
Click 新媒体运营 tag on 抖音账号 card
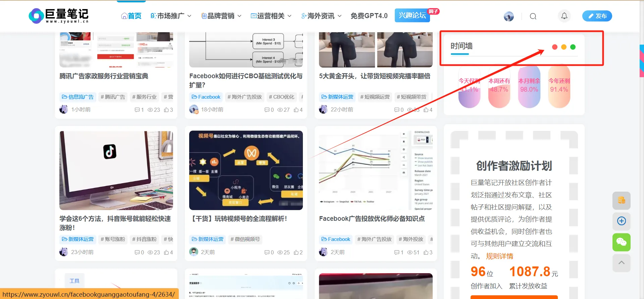coord(78,239)
